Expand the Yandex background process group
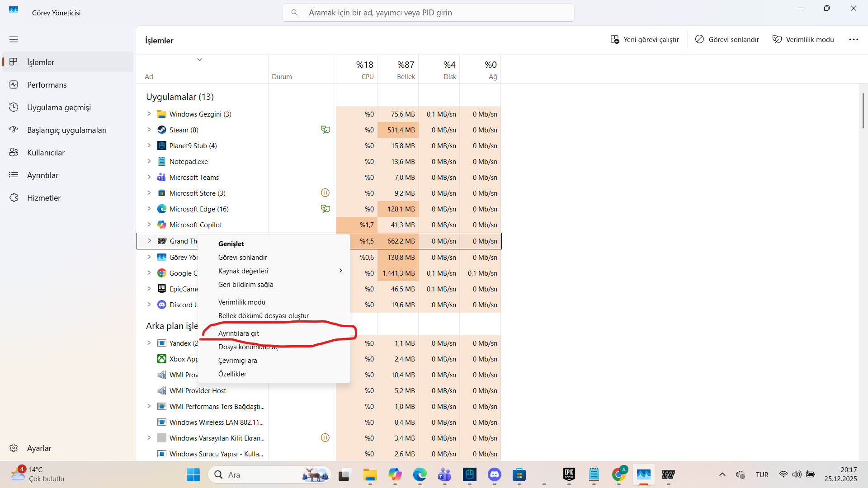Viewport: 868px width, 488px height. click(149, 343)
